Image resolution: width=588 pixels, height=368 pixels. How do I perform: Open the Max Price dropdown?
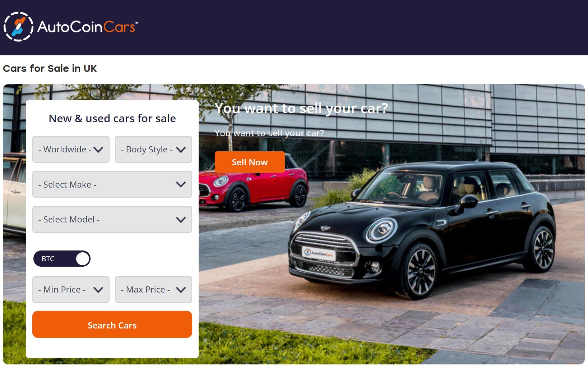tap(153, 289)
